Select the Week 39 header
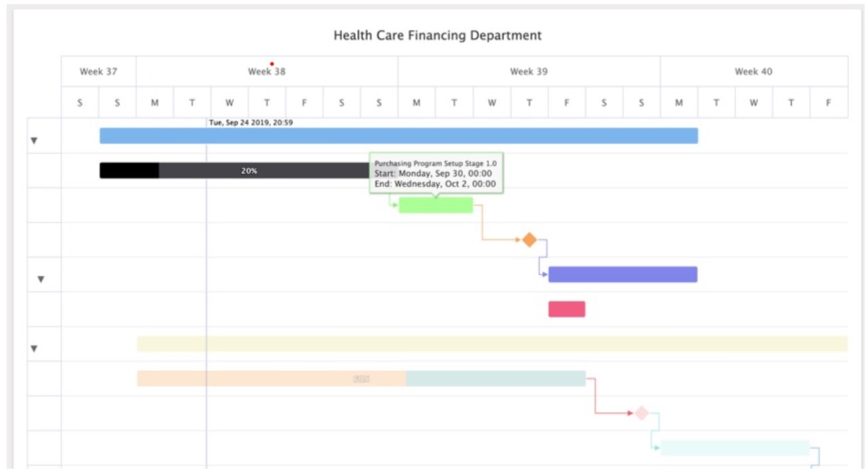Screen dimensions: 868x472 point(529,71)
